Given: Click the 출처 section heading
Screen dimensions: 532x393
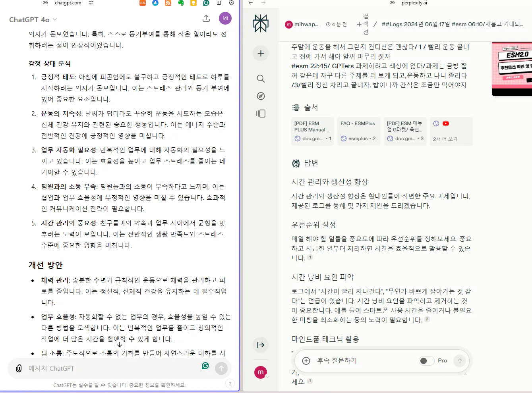Looking at the screenshot, I should [311, 108].
